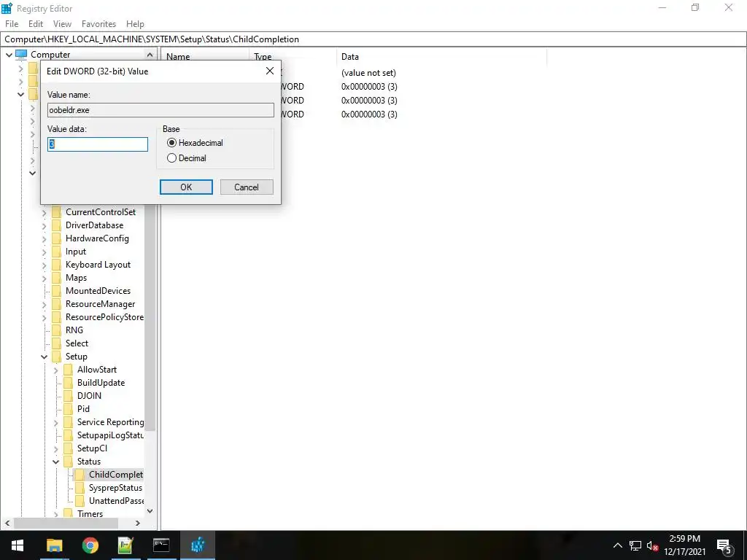Select the RNG folder icon
Image resolution: width=747 pixels, height=560 pixels.
tap(56, 330)
